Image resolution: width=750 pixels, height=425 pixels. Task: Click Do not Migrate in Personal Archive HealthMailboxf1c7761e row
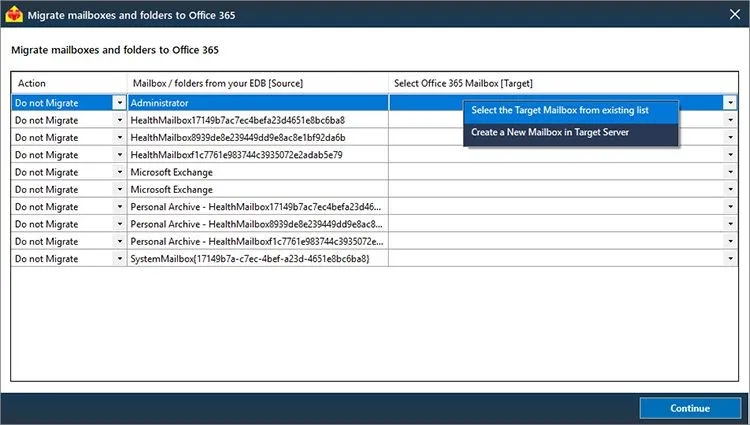point(46,241)
